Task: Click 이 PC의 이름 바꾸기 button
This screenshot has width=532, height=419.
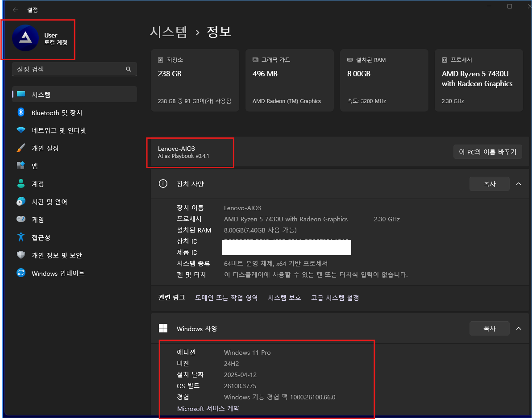Action: tap(487, 152)
